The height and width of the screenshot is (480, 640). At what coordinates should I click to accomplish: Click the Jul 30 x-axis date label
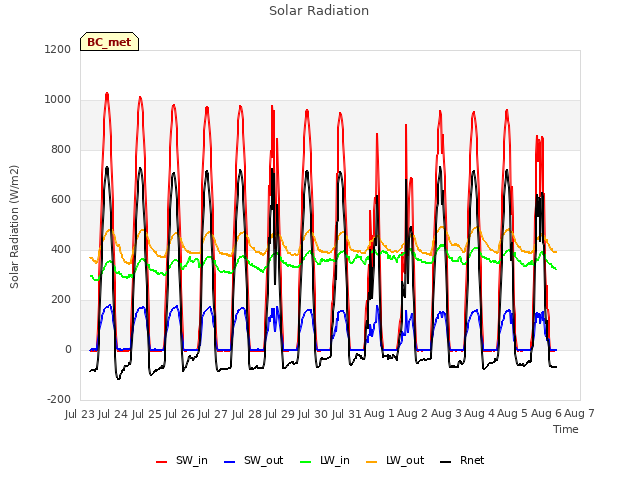pyautogui.click(x=313, y=414)
